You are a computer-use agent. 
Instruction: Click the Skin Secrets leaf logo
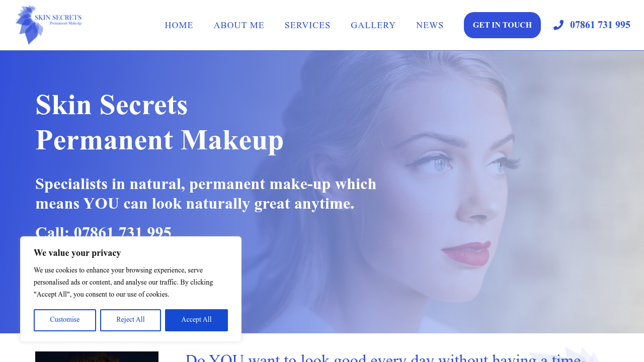click(48, 25)
